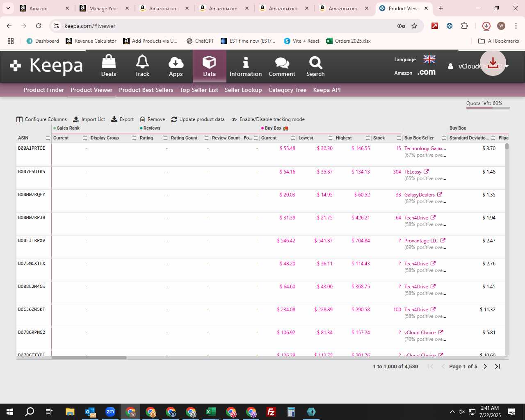Viewport: 525px width, 420px height.
Task: Open Chrome apps grid in bookmarks bar
Action: click(11, 41)
